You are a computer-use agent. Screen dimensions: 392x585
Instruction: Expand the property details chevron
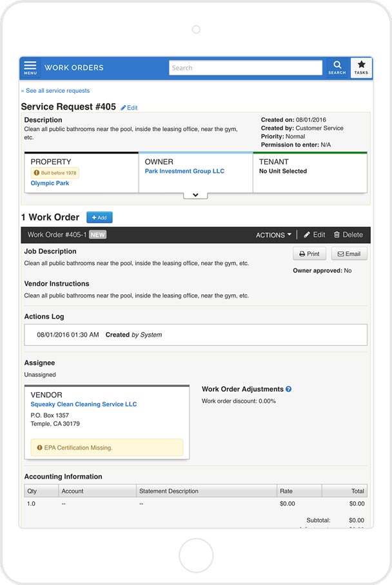pos(195,195)
